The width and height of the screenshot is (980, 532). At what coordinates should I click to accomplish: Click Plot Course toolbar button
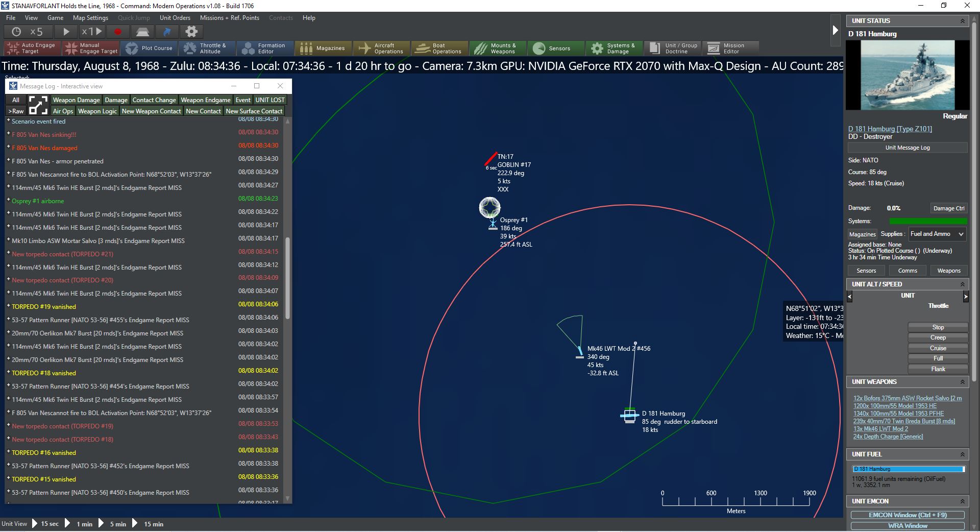click(149, 48)
